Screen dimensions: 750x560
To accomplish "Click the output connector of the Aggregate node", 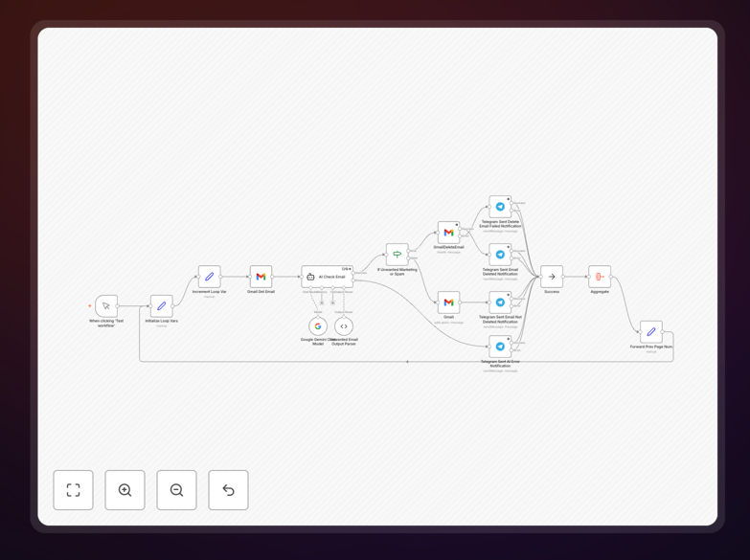I will (x=611, y=277).
